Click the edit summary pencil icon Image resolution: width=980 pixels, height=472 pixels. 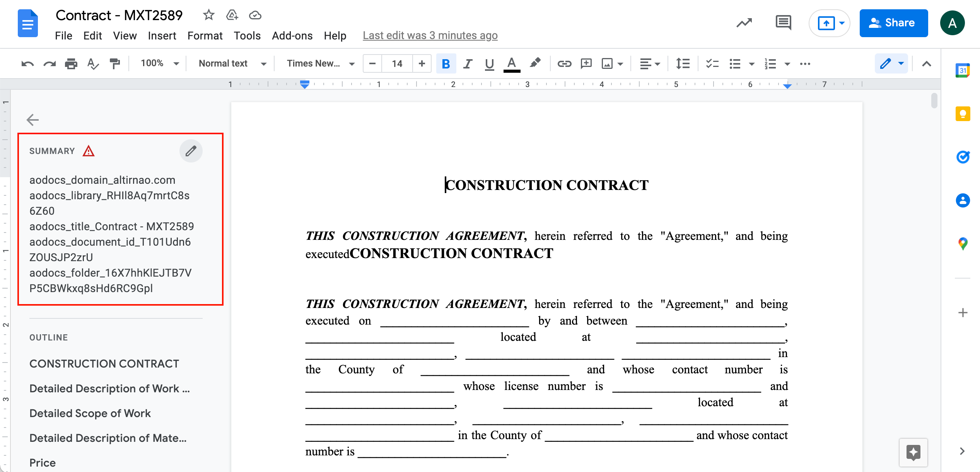(191, 151)
